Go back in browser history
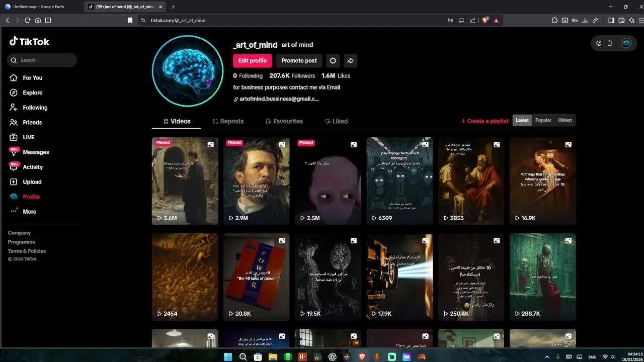The width and height of the screenshot is (644, 362). [8, 20]
